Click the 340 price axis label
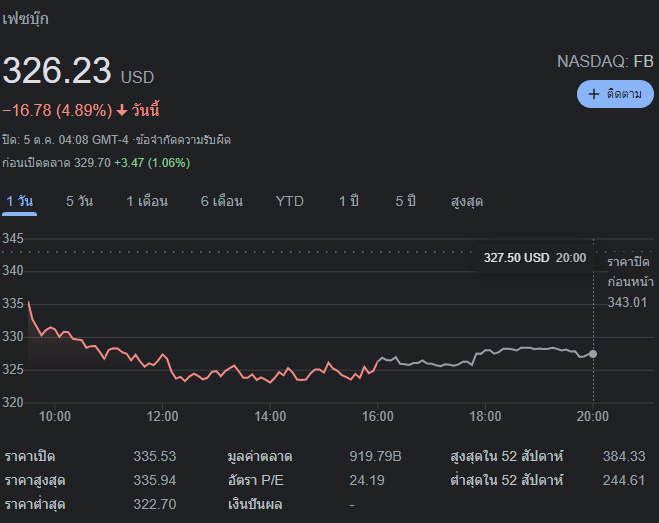This screenshot has height=523, width=659. [x=13, y=270]
